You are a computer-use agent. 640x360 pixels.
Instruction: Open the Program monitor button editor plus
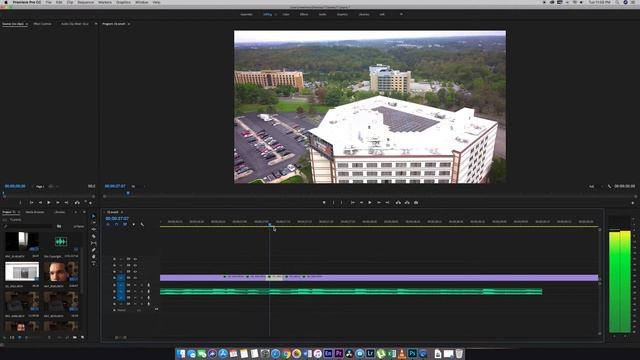(x=633, y=203)
